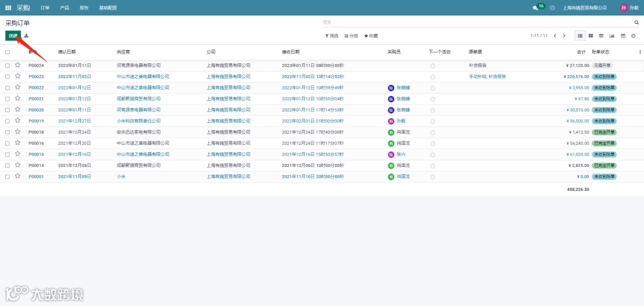Click supplier 安庆迅达家电有限公司 cell
This screenshot has height=306, width=644.
point(139,132)
